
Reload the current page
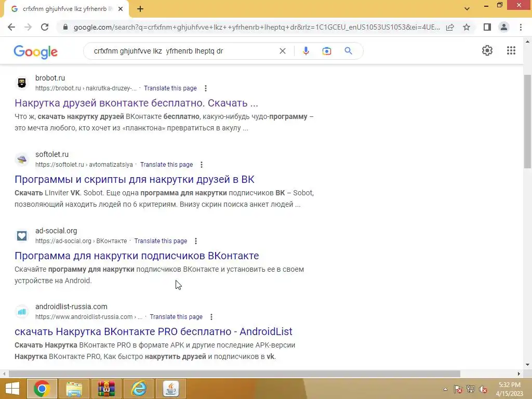tap(45, 27)
